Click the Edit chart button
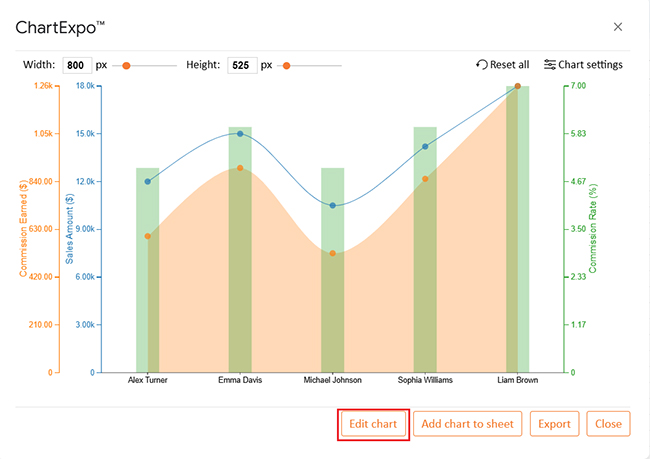 pos(373,424)
